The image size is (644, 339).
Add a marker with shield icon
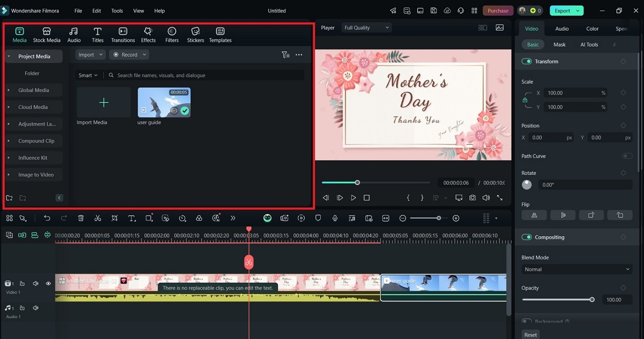(318, 218)
